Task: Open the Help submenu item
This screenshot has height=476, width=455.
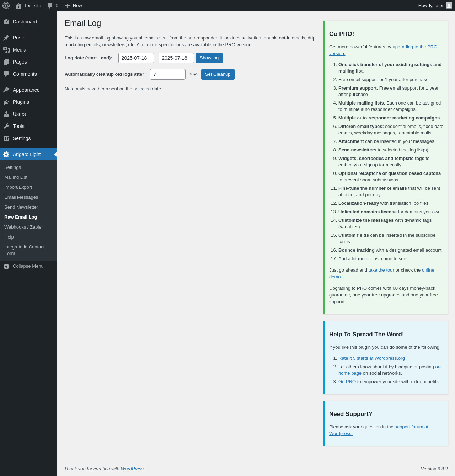Action: pyautogui.click(x=9, y=237)
